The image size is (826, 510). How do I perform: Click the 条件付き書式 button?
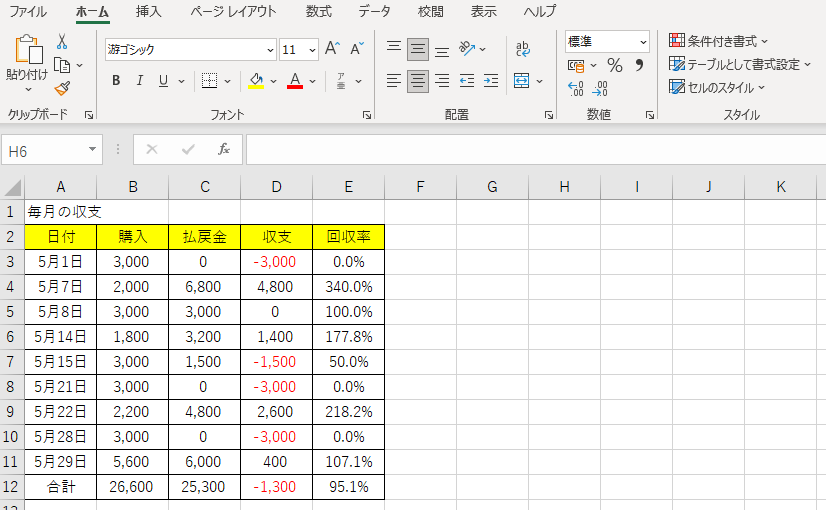718,41
